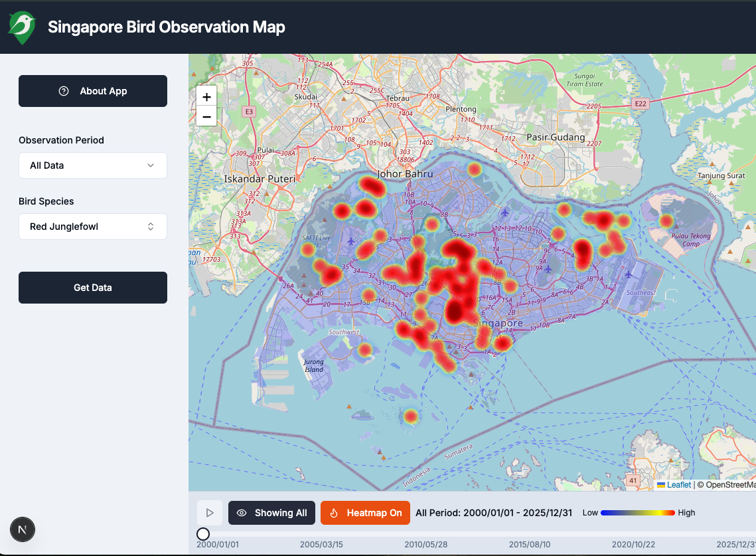
Task: Toggle the Showing All display filter
Action: coord(271,513)
